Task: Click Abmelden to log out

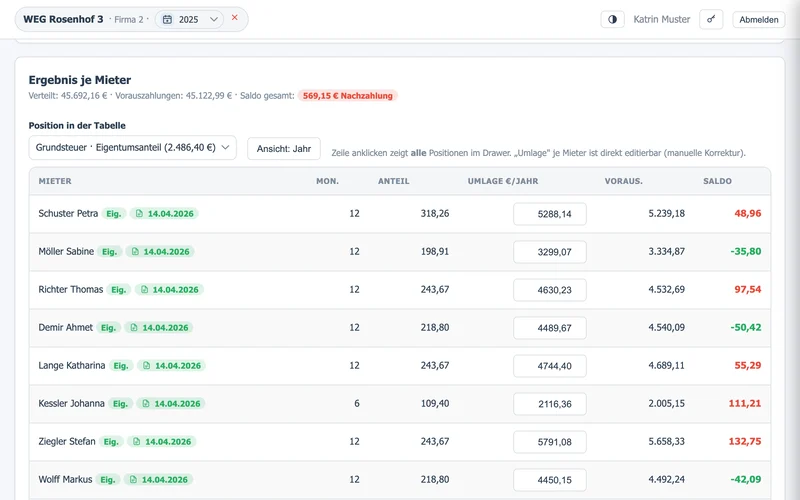Action: click(759, 19)
